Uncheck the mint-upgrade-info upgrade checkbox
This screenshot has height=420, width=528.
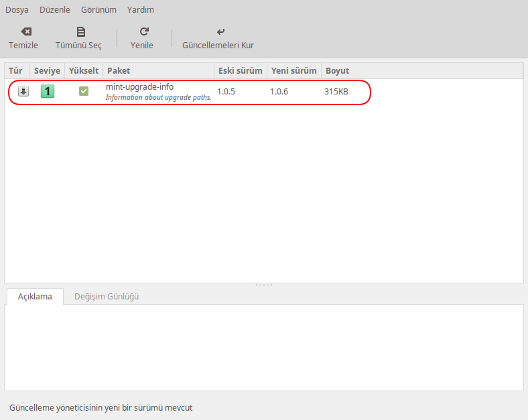(84, 91)
